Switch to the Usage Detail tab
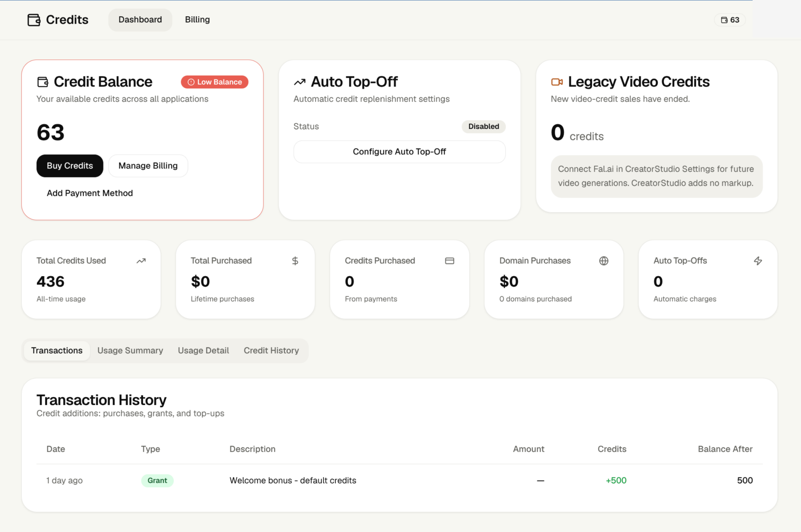This screenshot has height=532, width=801. [203, 350]
